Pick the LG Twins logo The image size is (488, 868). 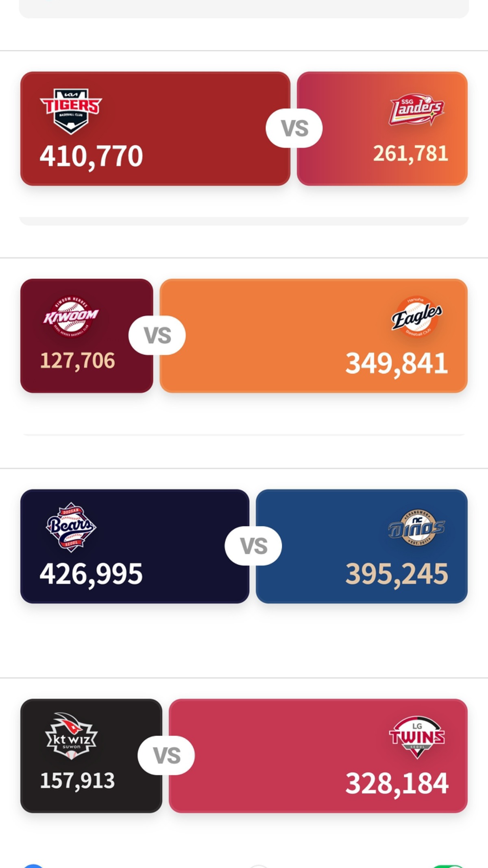click(x=417, y=737)
